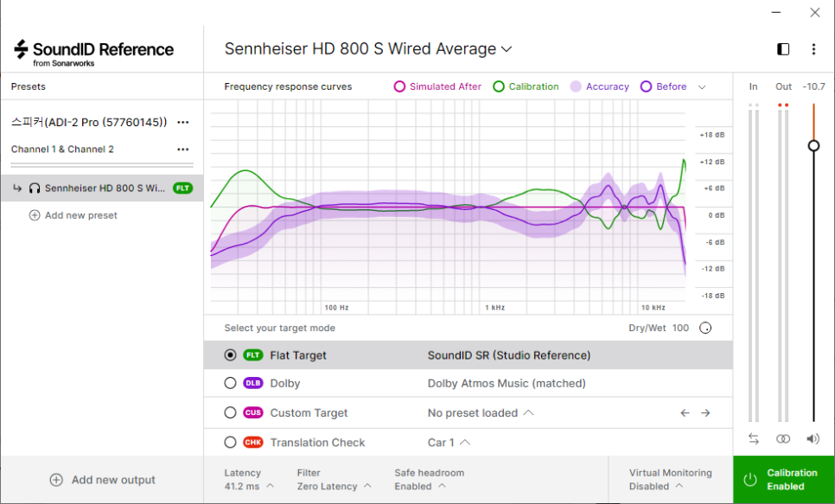Open the three-dot main menu
The height and width of the screenshot is (504, 835).
[x=813, y=49]
